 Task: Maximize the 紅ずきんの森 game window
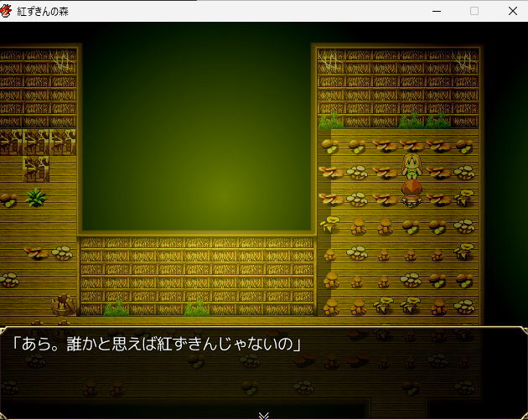[474, 11]
